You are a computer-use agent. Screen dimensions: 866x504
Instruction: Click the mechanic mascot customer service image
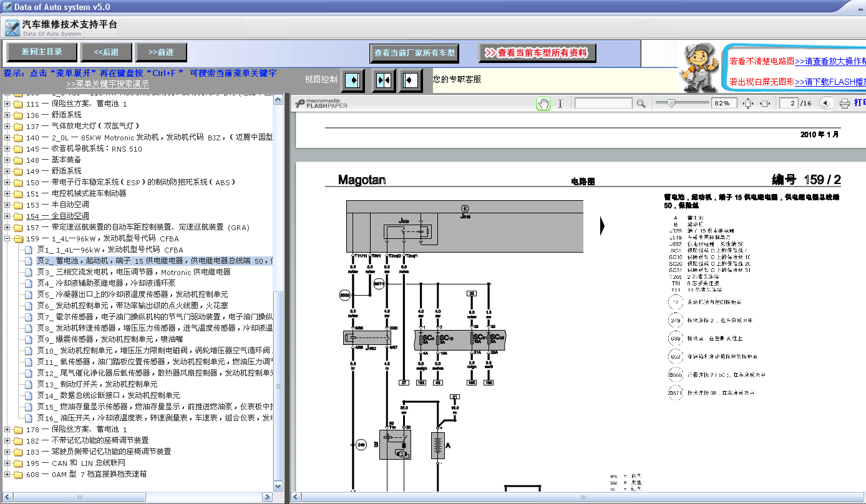pyautogui.click(x=699, y=67)
